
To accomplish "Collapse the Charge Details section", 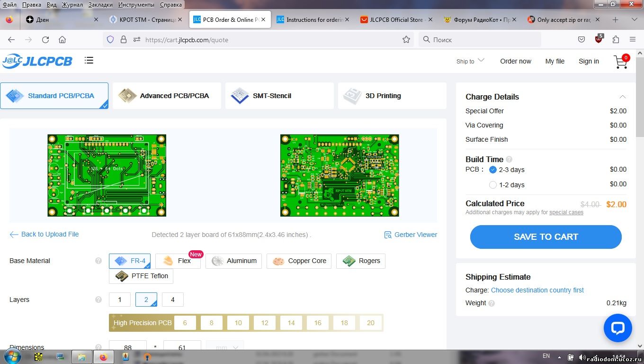I will (x=623, y=97).
